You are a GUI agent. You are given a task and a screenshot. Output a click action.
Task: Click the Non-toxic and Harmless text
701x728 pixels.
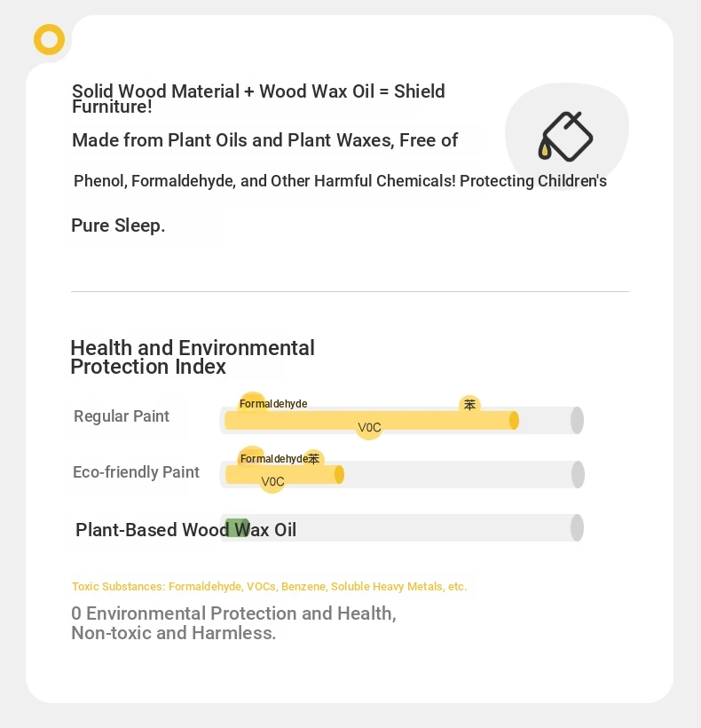pos(174,633)
